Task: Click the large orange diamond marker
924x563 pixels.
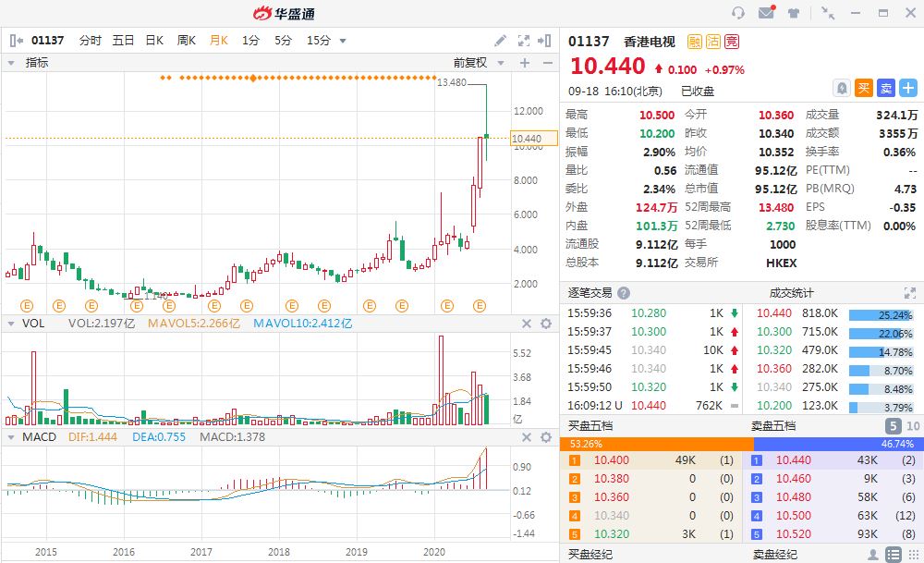Action: (x=253, y=78)
